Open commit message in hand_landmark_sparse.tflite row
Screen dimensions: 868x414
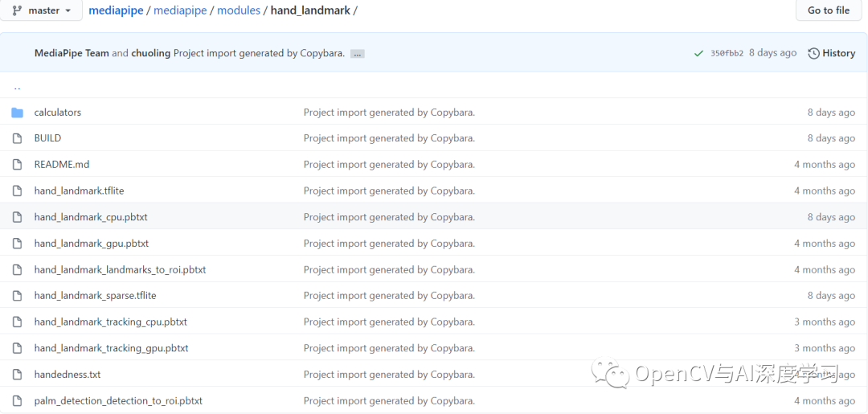(x=389, y=296)
